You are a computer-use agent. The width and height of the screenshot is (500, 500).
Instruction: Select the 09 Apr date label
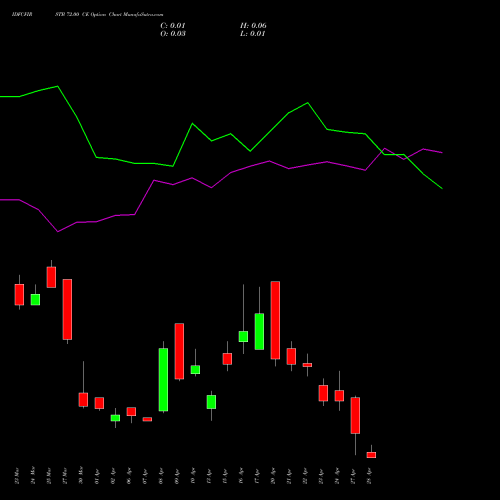coord(177,476)
